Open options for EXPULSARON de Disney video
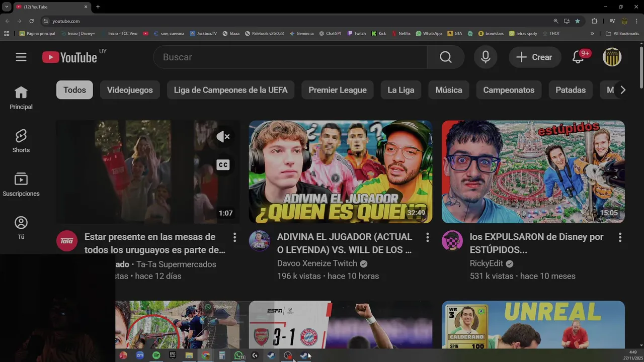Viewport: 644px width, 362px height. 620,237
